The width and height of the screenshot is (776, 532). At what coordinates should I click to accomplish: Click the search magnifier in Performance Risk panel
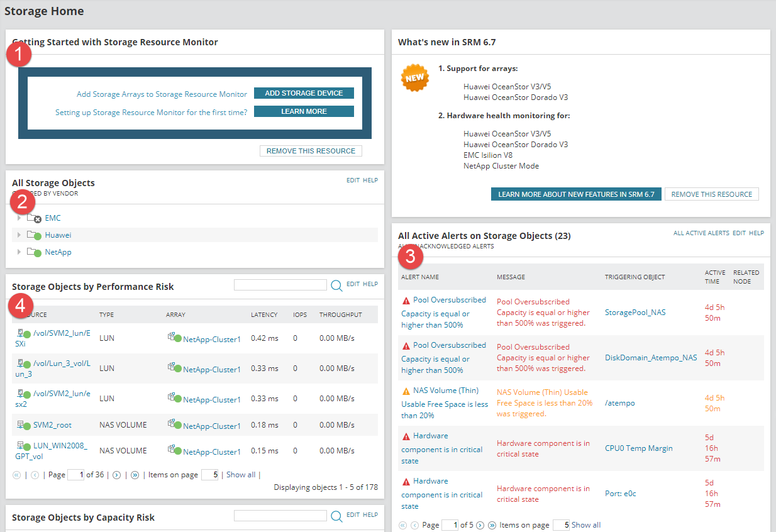pyautogui.click(x=336, y=285)
